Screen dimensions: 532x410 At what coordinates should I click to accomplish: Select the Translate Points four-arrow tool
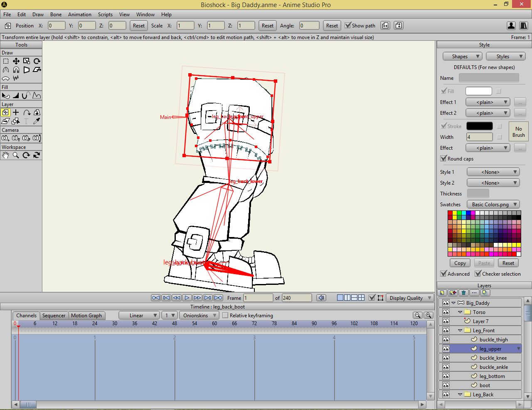coord(16,61)
